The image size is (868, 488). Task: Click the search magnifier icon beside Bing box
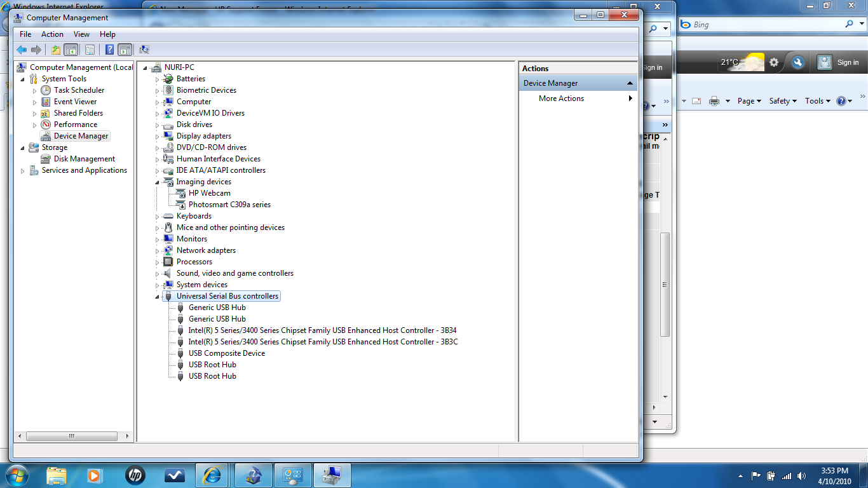850,25
